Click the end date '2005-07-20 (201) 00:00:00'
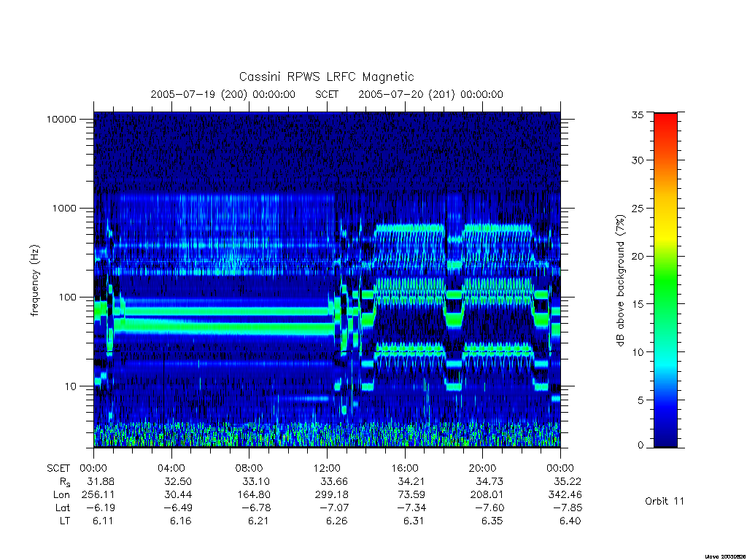Image resolution: width=747 pixels, height=560 pixels. tap(430, 94)
